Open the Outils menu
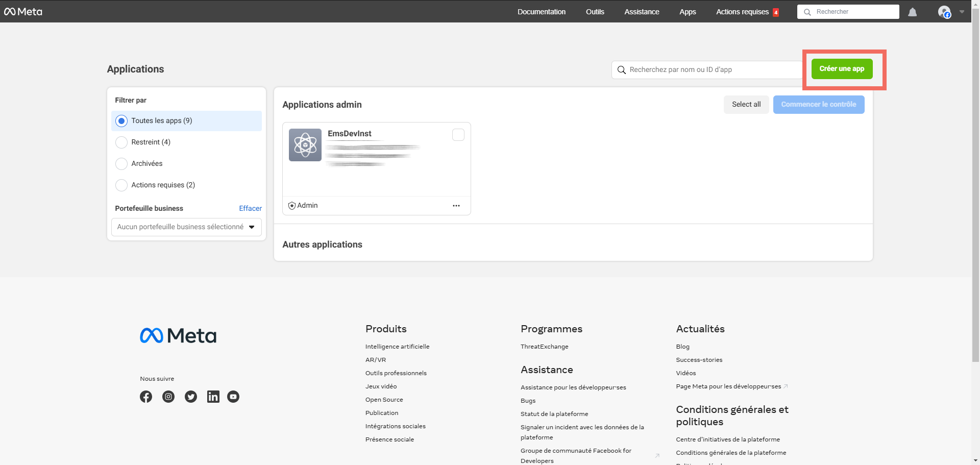980x465 pixels. 595,12
